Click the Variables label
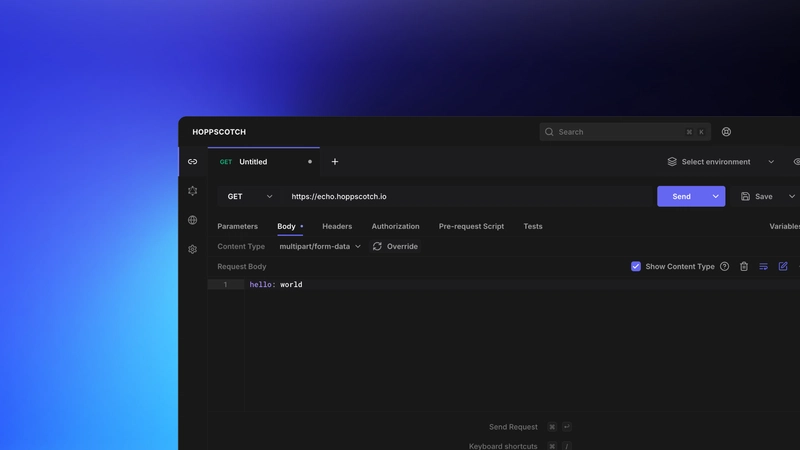 [784, 227]
